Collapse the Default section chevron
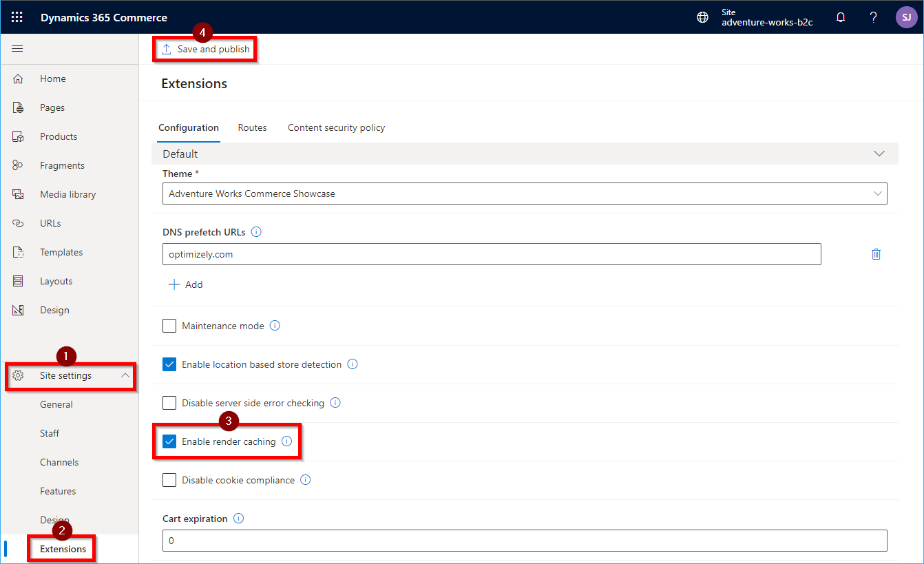 [x=879, y=154]
